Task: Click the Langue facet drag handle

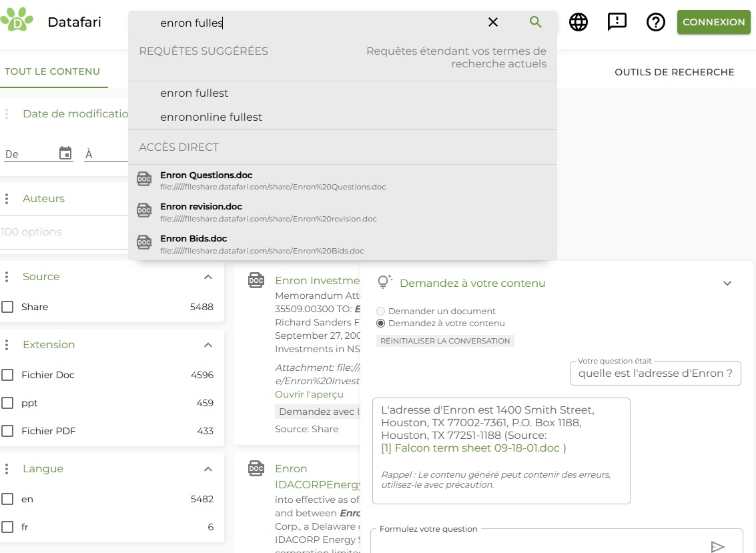Action: click(7, 469)
